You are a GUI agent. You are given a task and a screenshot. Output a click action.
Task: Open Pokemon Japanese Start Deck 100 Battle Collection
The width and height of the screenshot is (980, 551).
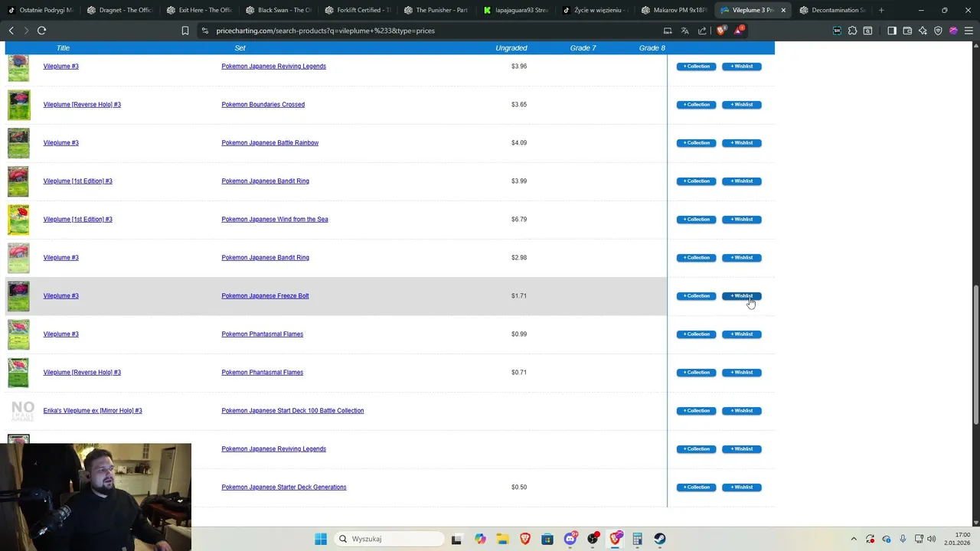(x=292, y=411)
